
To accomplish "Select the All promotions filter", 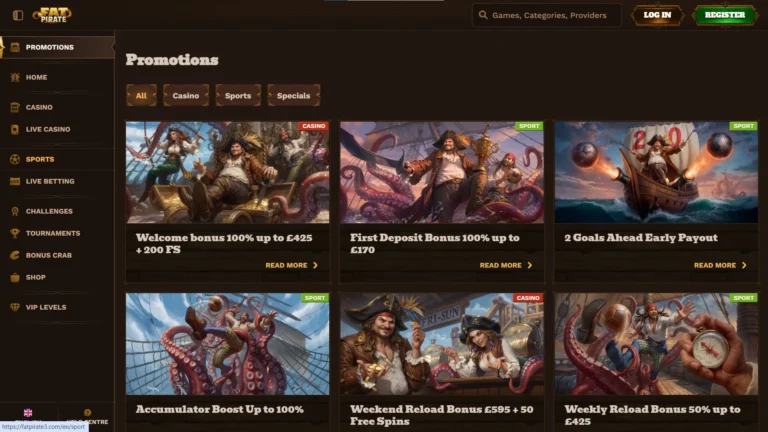I will point(141,96).
